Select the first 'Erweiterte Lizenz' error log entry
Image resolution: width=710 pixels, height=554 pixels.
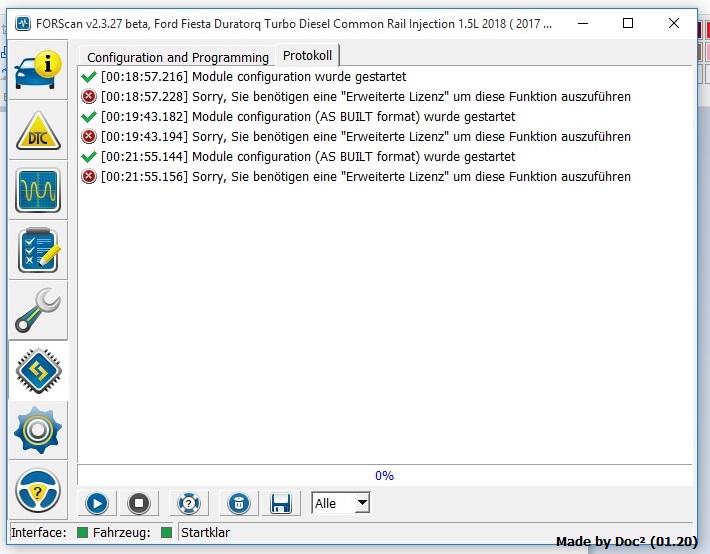tap(365, 96)
